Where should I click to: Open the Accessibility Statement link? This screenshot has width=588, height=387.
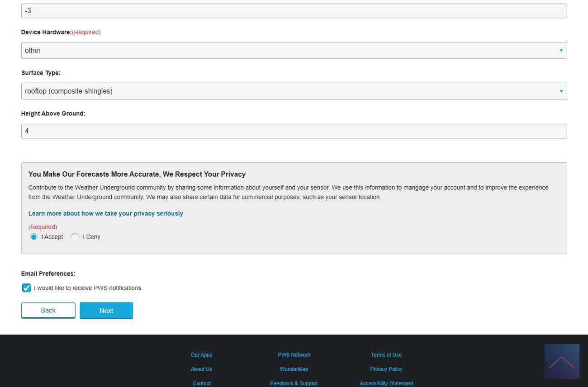coord(386,383)
